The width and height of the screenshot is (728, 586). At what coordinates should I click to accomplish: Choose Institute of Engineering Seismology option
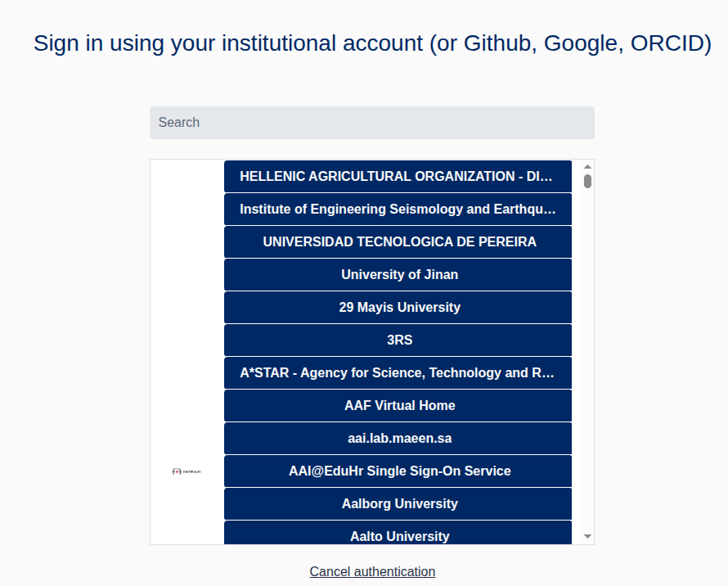click(398, 210)
